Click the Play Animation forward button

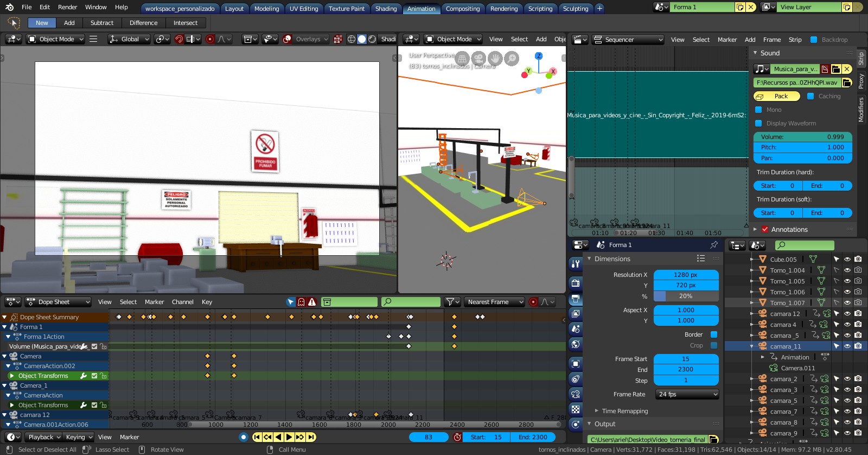(x=289, y=437)
